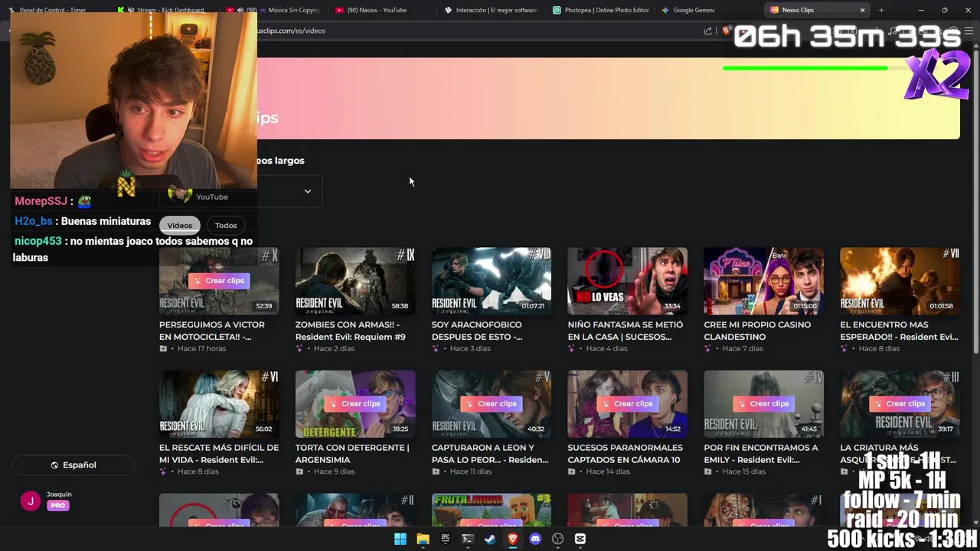Click the J profile avatar

pos(31,500)
